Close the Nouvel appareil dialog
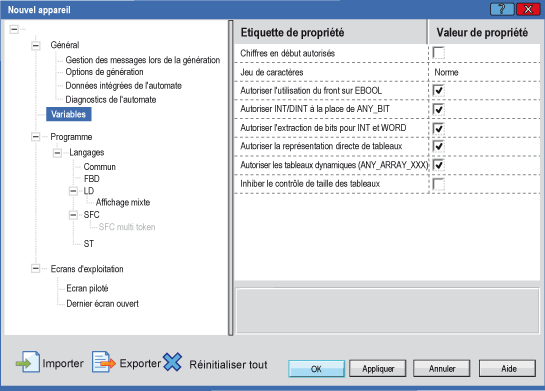Viewport: 545px width, 391px height. [x=528, y=9]
